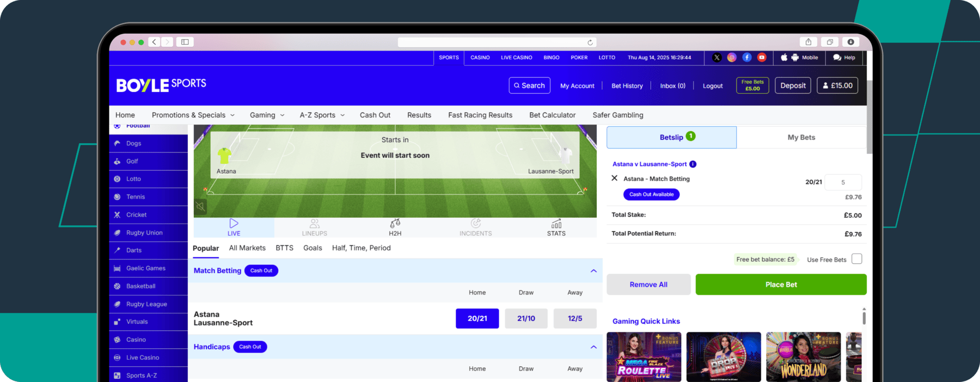Open the Goals markets tab
The height and width of the screenshot is (382, 980).
pyautogui.click(x=313, y=248)
